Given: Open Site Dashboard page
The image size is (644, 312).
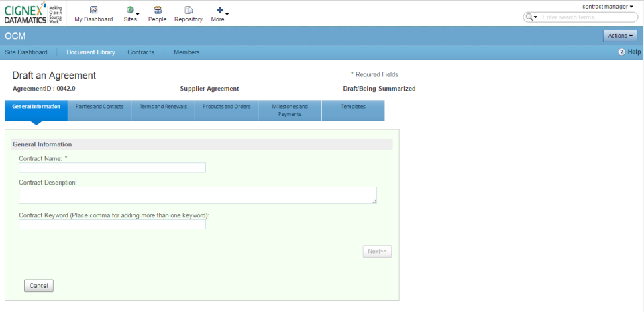Looking at the screenshot, I should pyautogui.click(x=26, y=52).
